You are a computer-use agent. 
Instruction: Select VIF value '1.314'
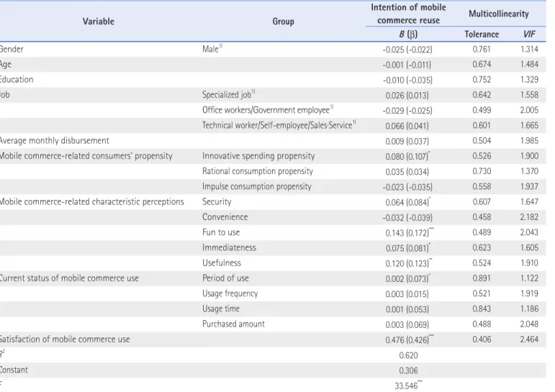coord(529,49)
